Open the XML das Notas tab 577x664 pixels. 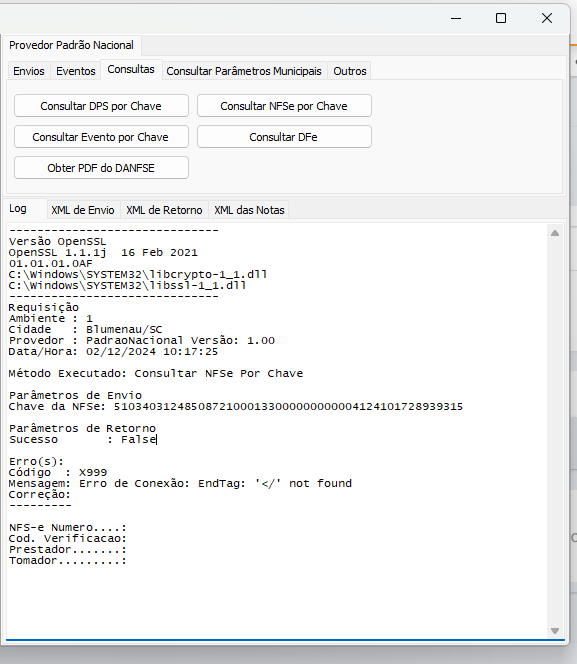249,210
